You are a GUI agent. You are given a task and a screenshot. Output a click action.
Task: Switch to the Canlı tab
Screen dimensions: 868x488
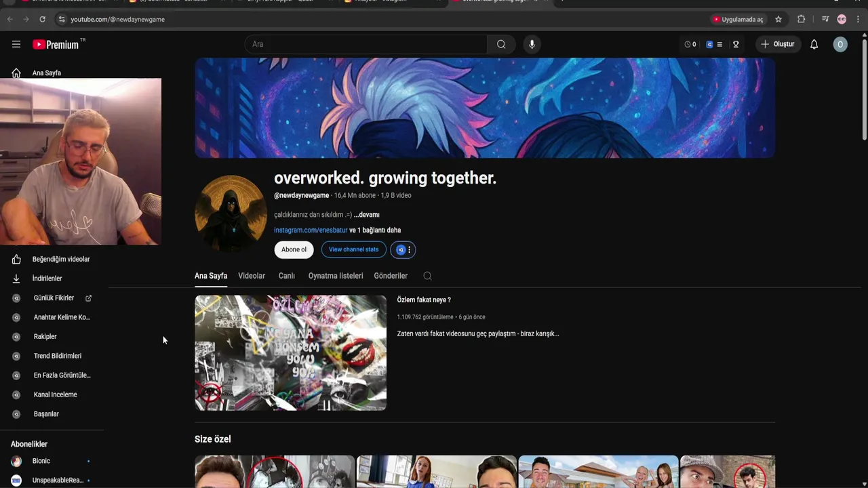pos(286,276)
